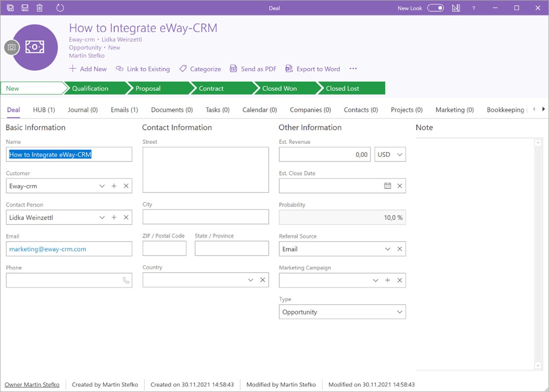The image size is (549, 392).
Task: Click the Note scrollbar down arrow
Action: point(538,365)
